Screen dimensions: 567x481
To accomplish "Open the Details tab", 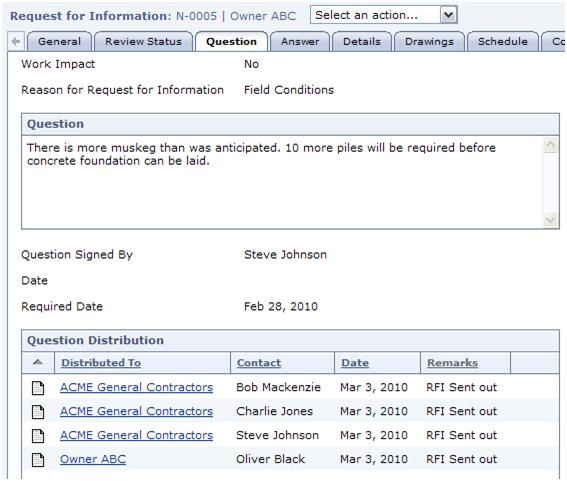I will (362, 42).
